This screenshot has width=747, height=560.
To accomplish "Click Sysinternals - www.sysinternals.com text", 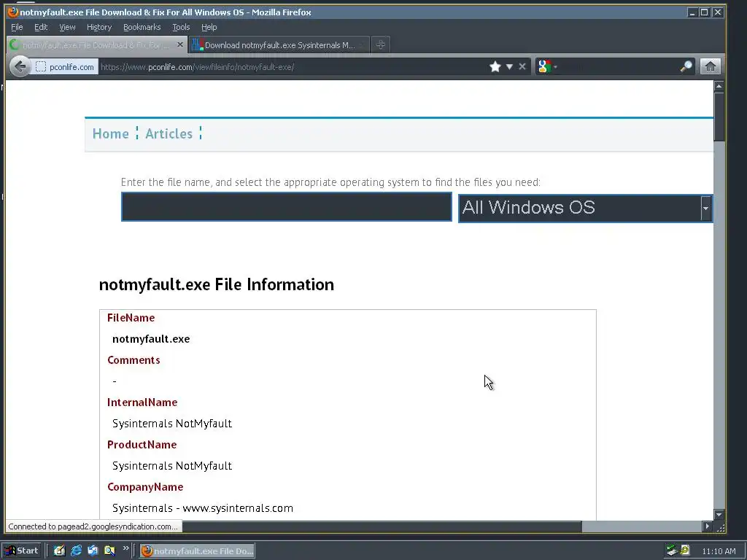I will coord(203,508).
